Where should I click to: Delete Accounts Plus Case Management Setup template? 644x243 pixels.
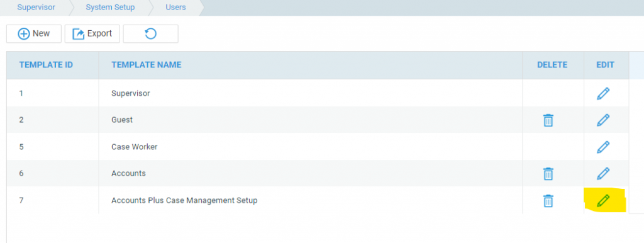pyautogui.click(x=548, y=201)
